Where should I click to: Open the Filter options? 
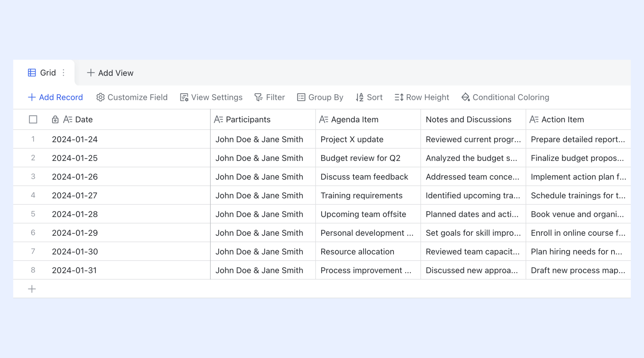tap(270, 97)
